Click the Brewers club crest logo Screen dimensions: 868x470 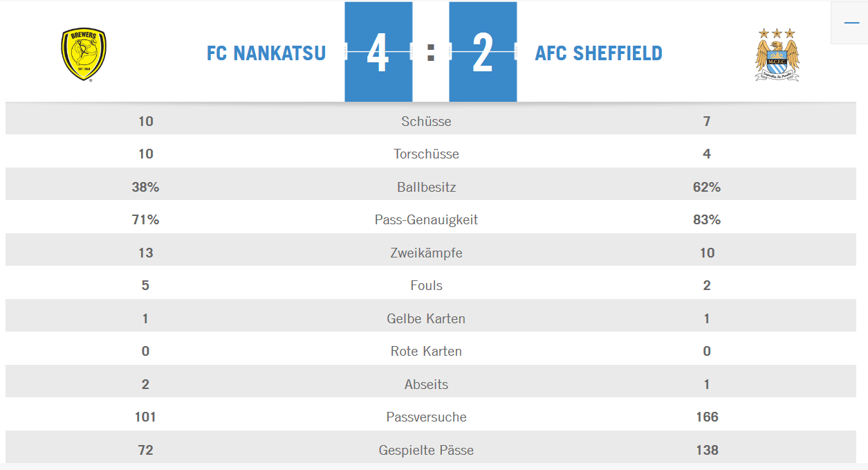click(x=84, y=54)
